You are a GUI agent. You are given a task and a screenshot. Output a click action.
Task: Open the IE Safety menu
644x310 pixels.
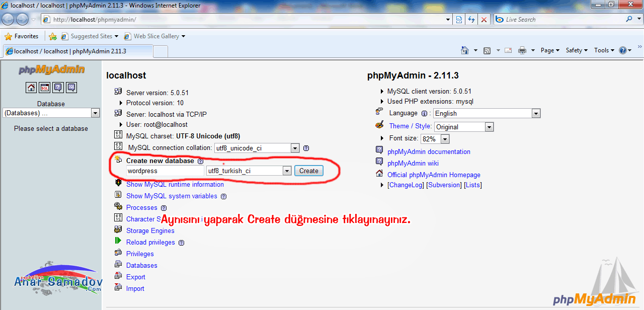tap(577, 50)
